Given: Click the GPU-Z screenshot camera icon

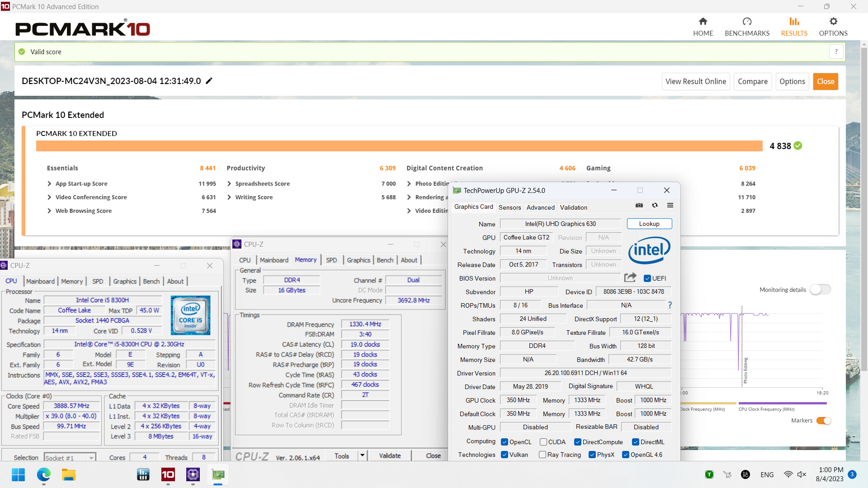Looking at the screenshot, I should click(x=639, y=205).
